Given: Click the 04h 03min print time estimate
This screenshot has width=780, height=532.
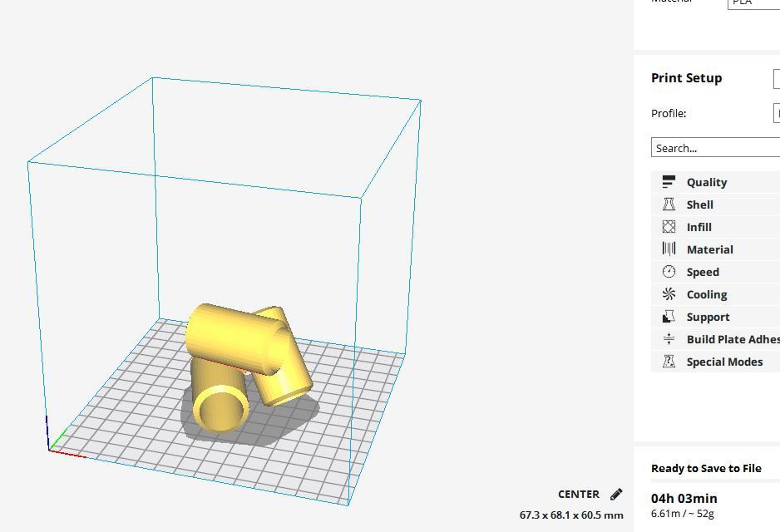Looking at the screenshot, I should [684, 498].
